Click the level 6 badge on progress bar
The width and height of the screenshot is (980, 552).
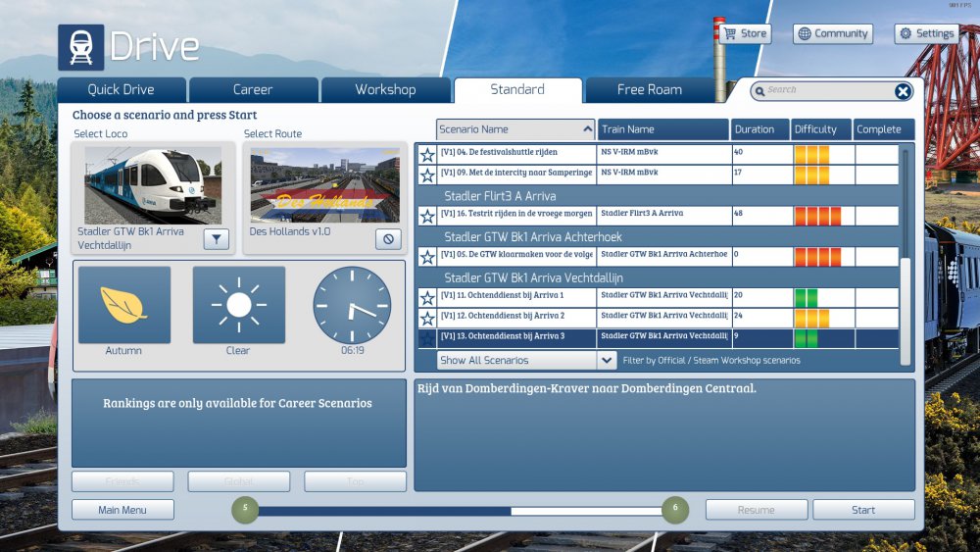pyautogui.click(x=675, y=510)
